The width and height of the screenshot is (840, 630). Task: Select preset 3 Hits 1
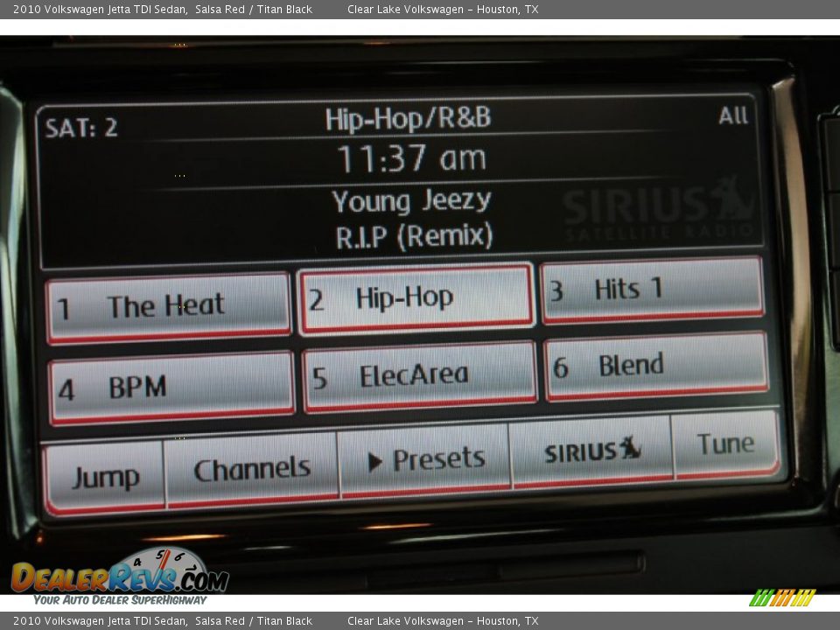point(653,290)
